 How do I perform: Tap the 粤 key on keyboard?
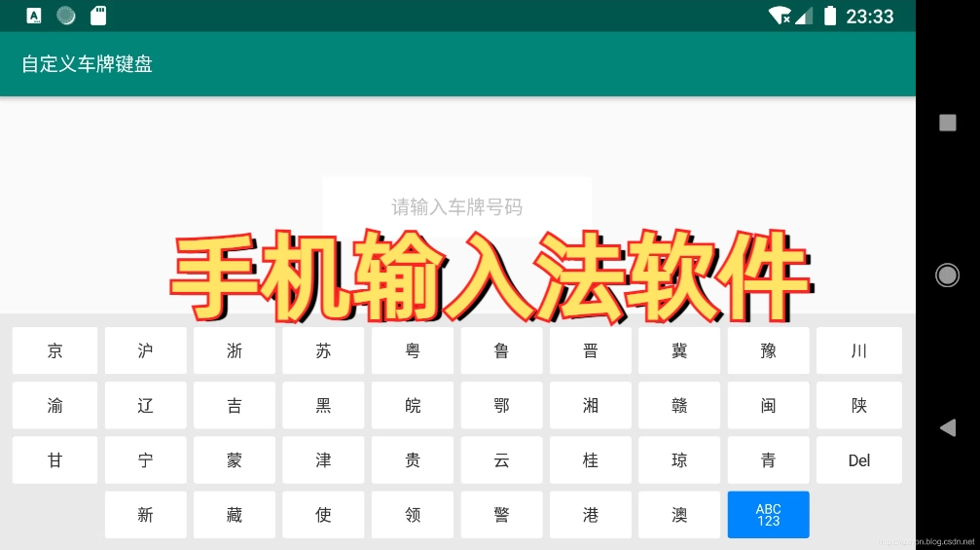click(413, 350)
